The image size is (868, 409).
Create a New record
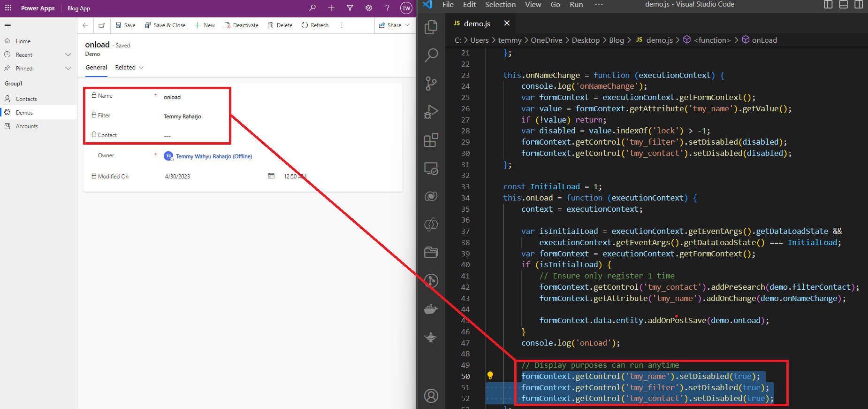(205, 25)
